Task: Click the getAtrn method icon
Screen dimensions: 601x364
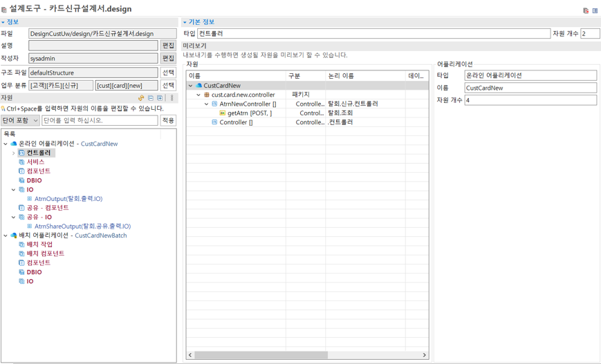Action: tap(222, 113)
